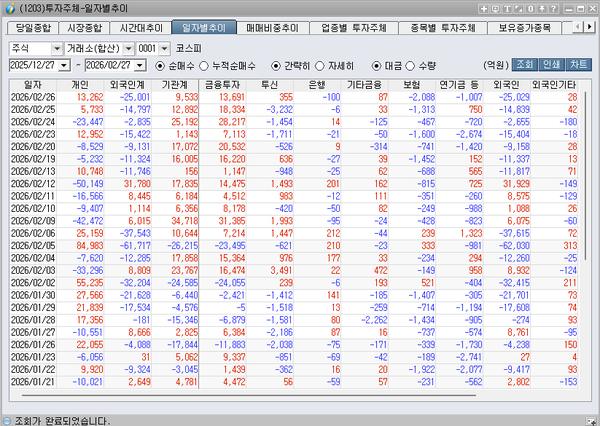Click 기관계 value 34,718 on 2026/02/09
The height and width of the screenshot is (426, 600).
(185, 221)
